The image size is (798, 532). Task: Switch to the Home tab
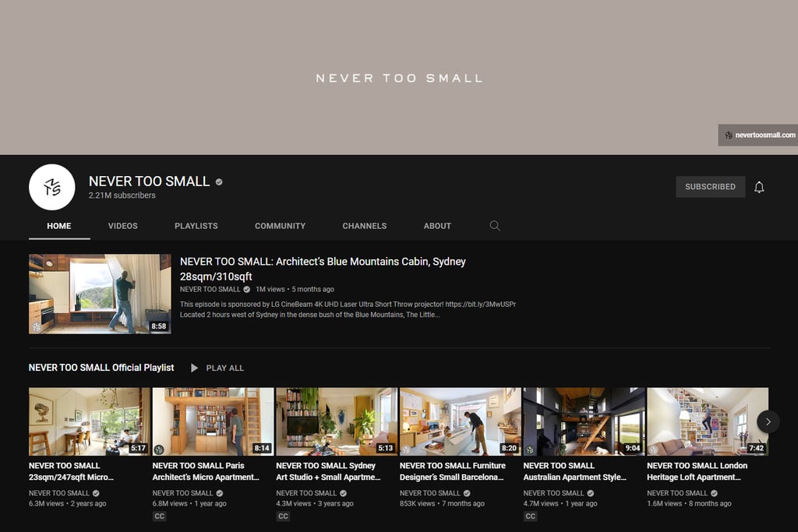tap(59, 226)
